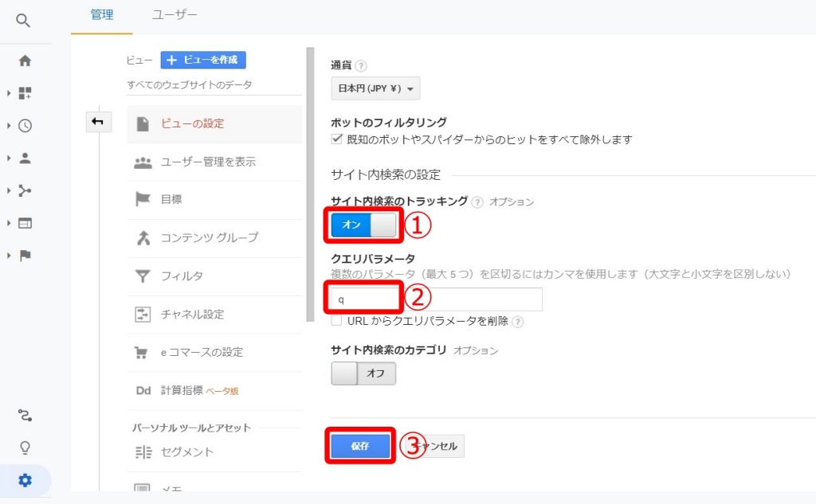The width and height of the screenshot is (816, 504).
Task: Click the 保存 button
Action: point(359,446)
